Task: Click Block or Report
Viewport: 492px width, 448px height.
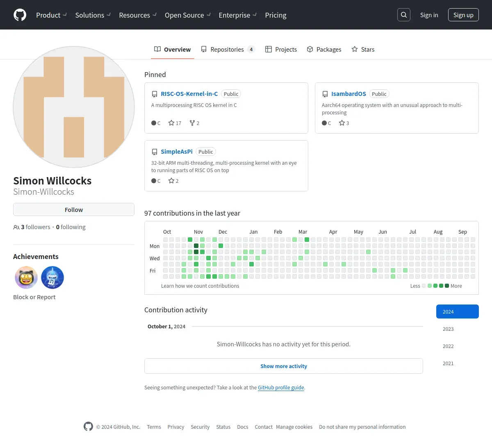Action: coord(34,297)
